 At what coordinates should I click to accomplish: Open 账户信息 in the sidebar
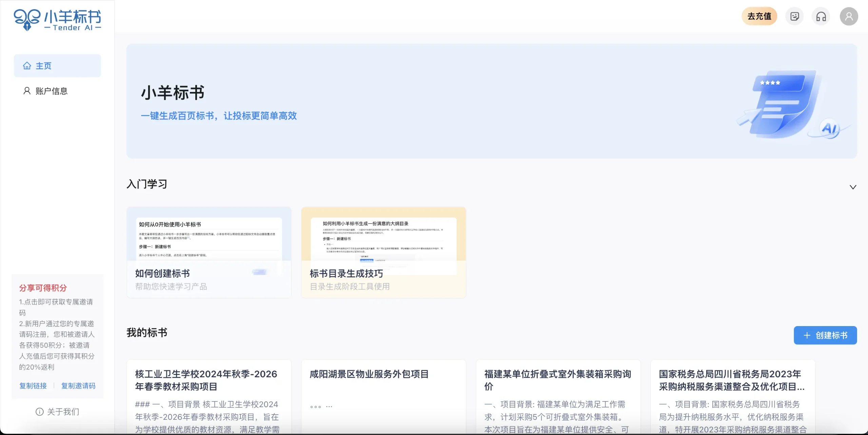[x=52, y=91]
